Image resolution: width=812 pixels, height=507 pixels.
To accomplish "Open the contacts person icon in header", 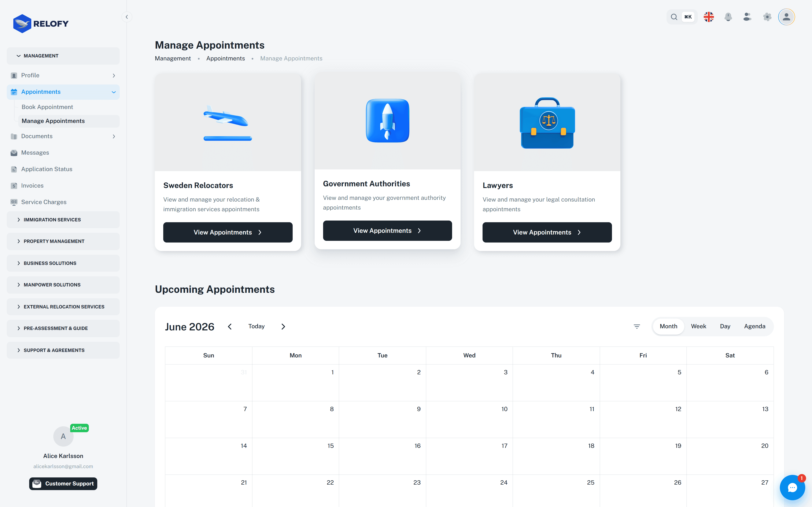I will [747, 17].
